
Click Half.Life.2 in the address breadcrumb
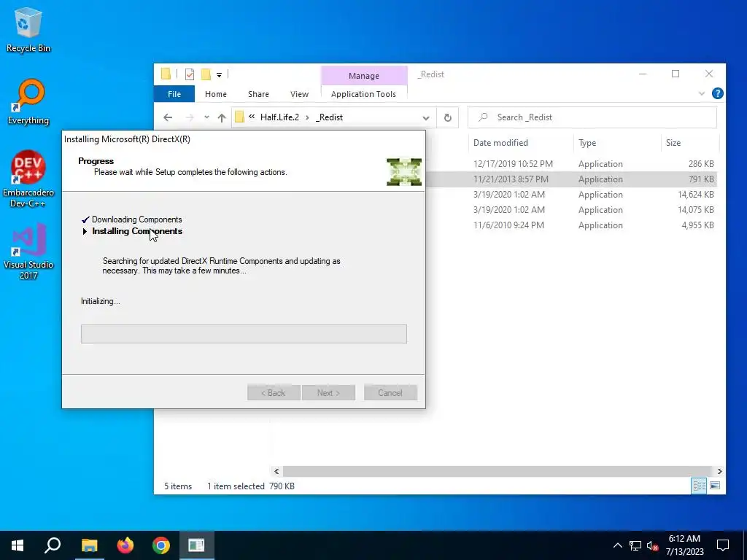point(279,117)
